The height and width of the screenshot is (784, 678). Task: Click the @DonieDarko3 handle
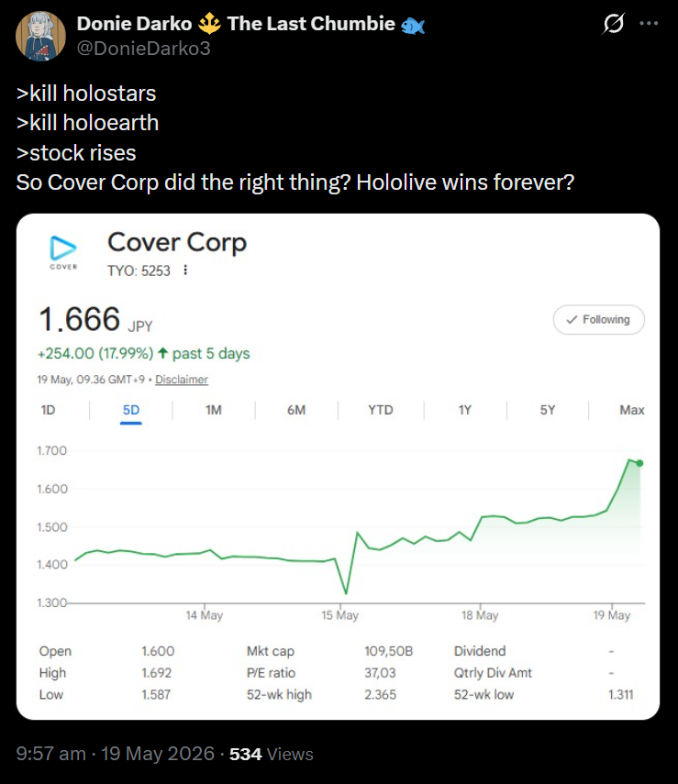coord(144,49)
